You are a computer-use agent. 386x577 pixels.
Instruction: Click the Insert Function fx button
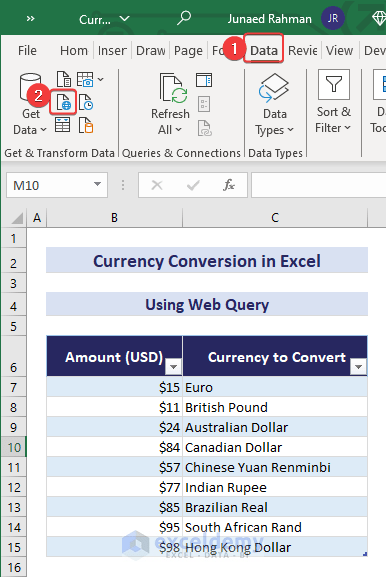click(x=229, y=185)
